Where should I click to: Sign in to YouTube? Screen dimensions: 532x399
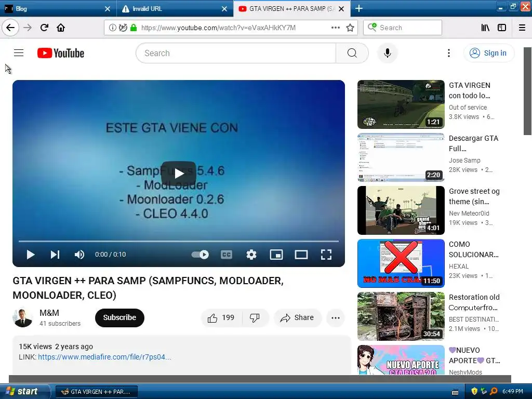488,53
